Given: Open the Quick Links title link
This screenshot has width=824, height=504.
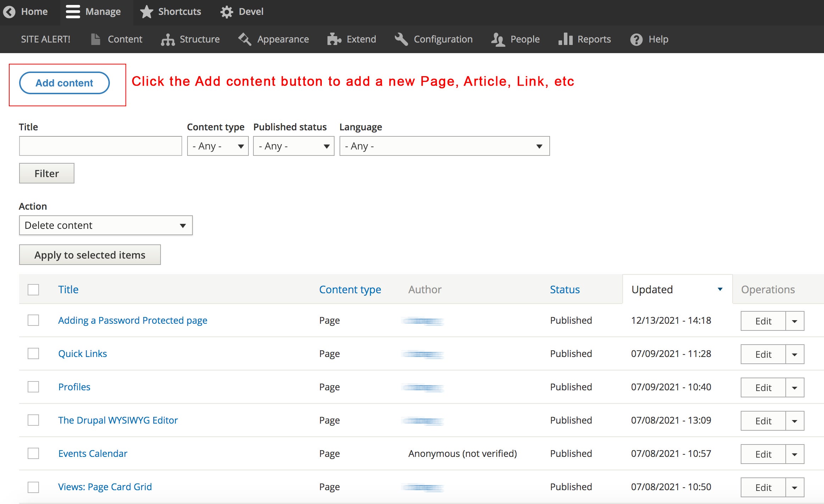Looking at the screenshot, I should tap(83, 353).
